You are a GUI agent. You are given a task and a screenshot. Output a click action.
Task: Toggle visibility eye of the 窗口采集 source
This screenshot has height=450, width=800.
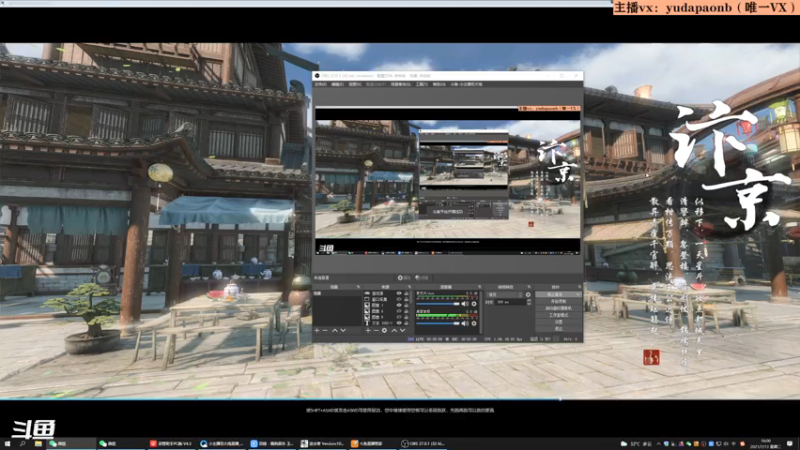pyautogui.click(x=399, y=299)
